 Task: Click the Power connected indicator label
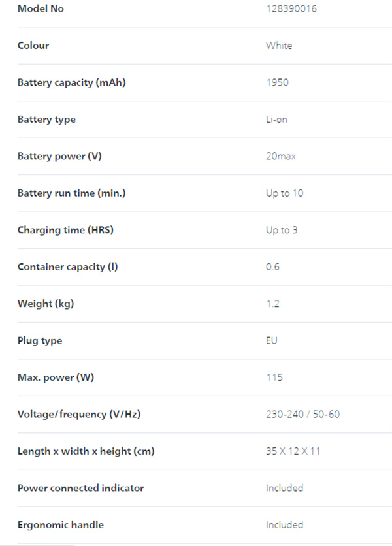(81, 488)
